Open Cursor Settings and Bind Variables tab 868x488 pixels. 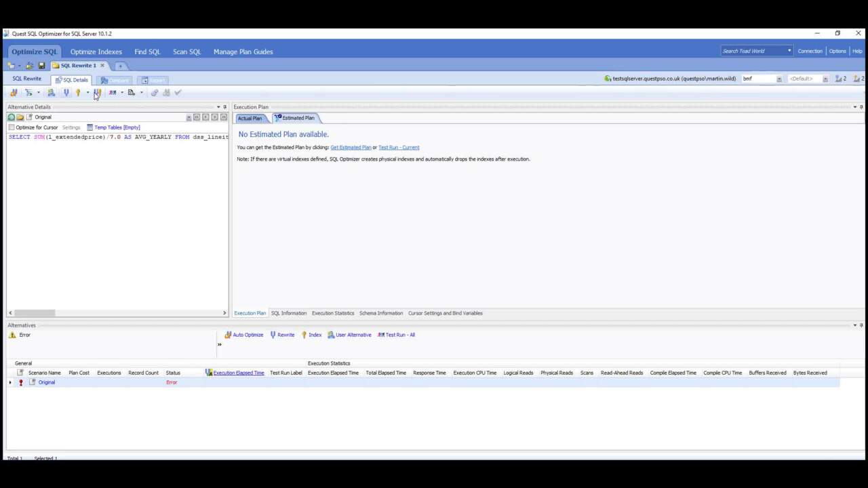pos(446,313)
